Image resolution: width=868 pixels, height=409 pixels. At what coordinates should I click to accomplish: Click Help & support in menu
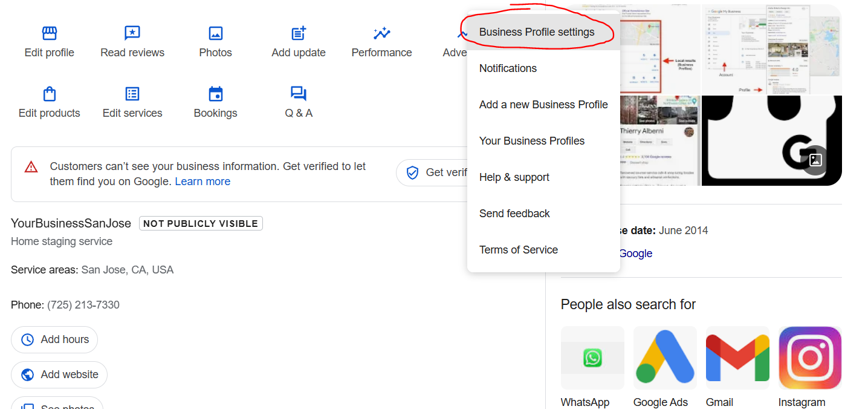(x=514, y=177)
